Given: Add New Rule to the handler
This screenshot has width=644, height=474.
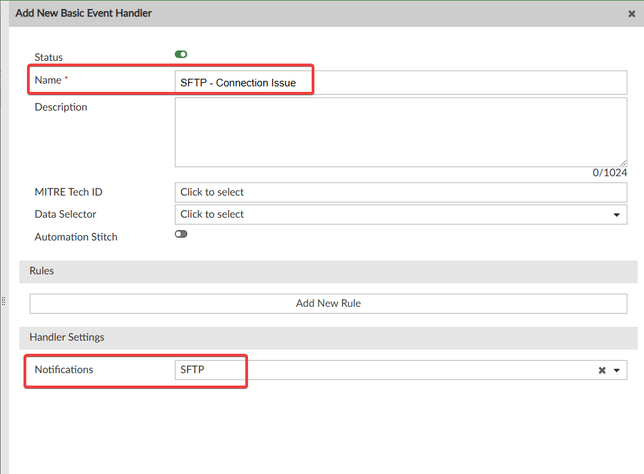Looking at the screenshot, I should pos(328,304).
